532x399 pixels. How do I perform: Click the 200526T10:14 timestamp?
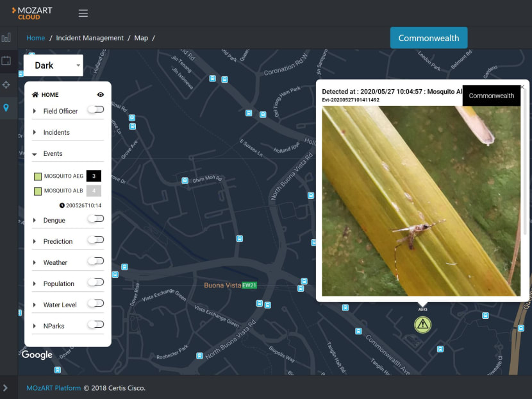[83, 205]
